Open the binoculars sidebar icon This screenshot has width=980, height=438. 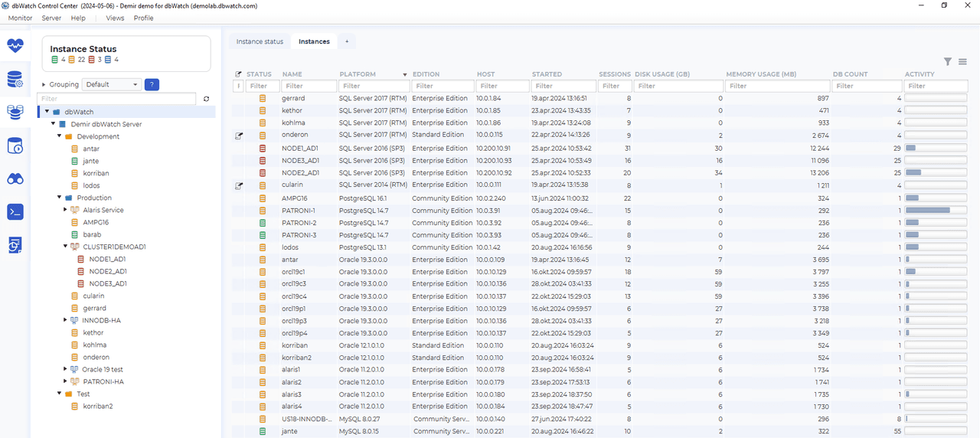coord(15,178)
